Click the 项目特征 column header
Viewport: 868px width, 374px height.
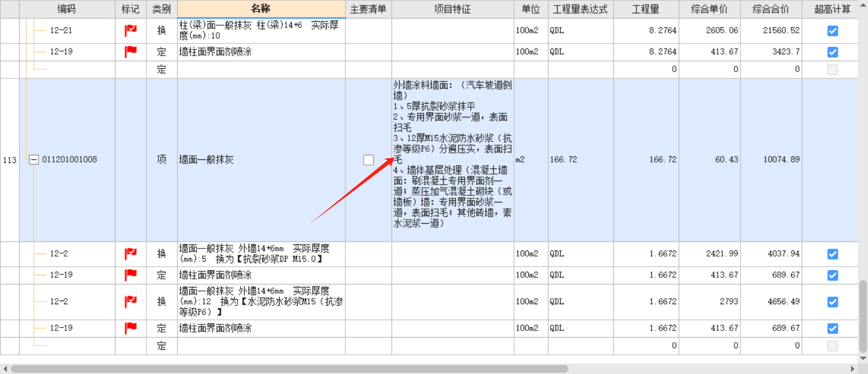point(453,9)
